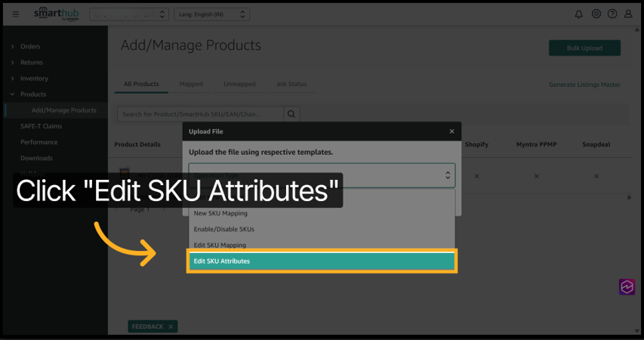644x340 pixels.
Task: Click the Bulk Upload button
Action: [584, 48]
